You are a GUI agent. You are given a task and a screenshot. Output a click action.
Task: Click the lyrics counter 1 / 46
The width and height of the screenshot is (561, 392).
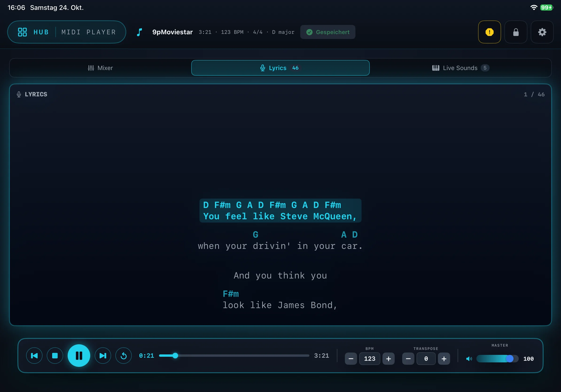click(534, 94)
